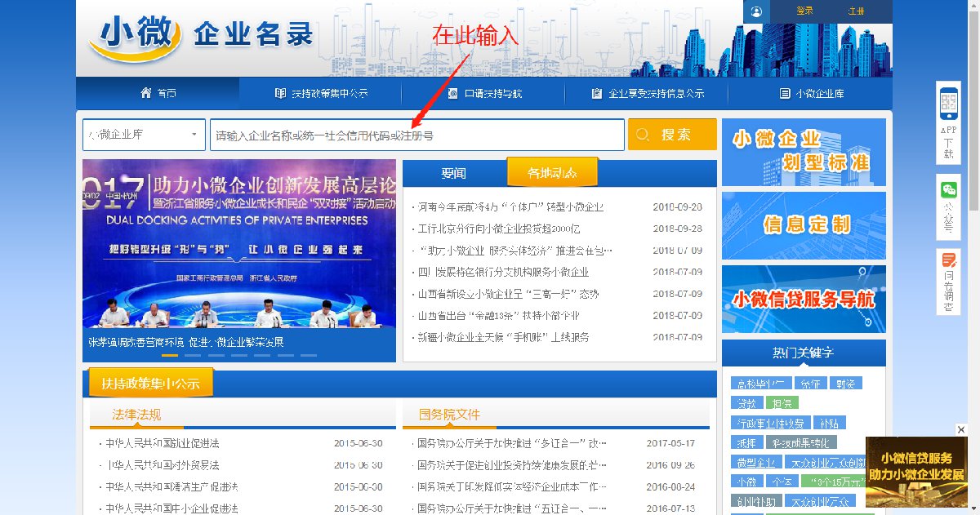Click the slideshow caption 张茅强调改善营商环境

pyautogui.click(x=186, y=342)
